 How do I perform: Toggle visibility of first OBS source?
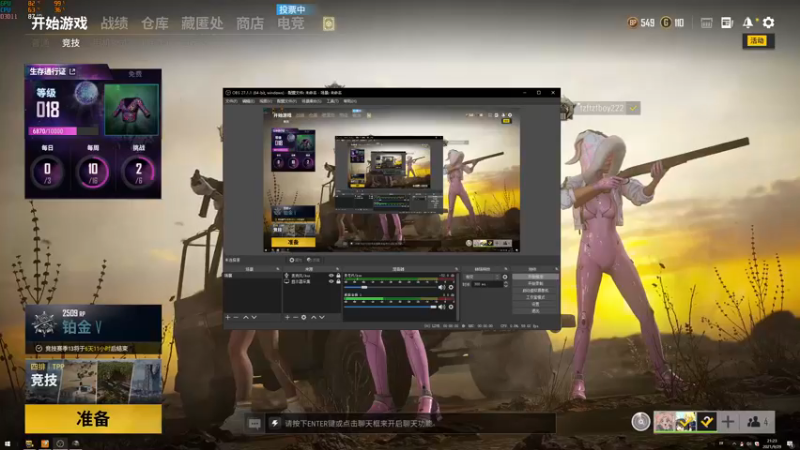[331, 276]
